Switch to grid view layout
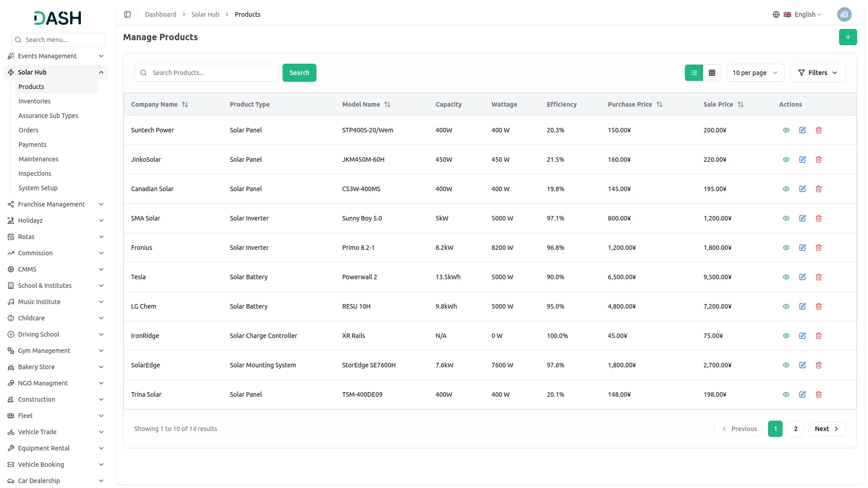 (712, 73)
